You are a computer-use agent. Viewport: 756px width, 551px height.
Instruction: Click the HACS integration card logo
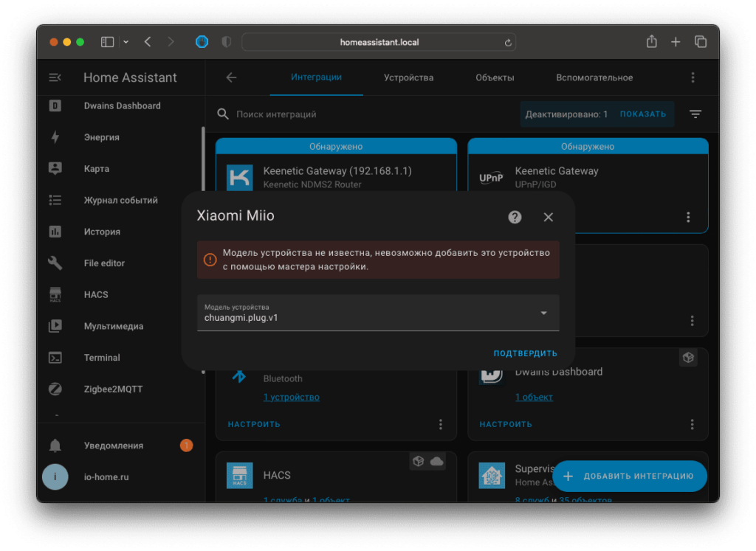click(x=240, y=475)
